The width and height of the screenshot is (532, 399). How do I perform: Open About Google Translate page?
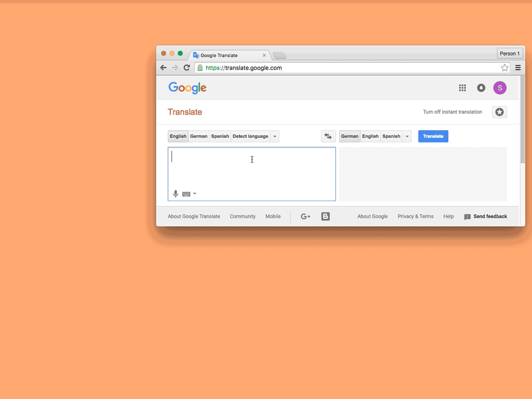[194, 216]
